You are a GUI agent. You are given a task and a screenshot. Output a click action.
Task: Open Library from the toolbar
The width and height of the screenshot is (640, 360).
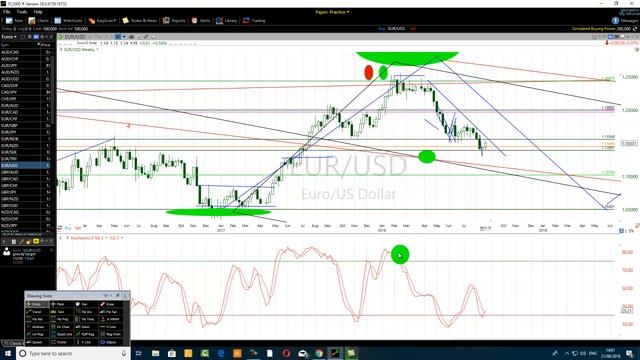pyautogui.click(x=227, y=20)
